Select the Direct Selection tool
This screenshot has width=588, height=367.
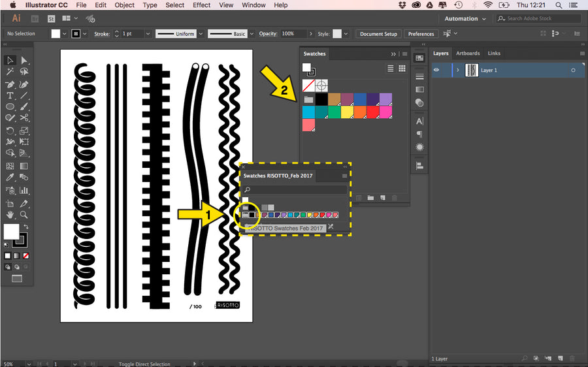pos(24,60)
